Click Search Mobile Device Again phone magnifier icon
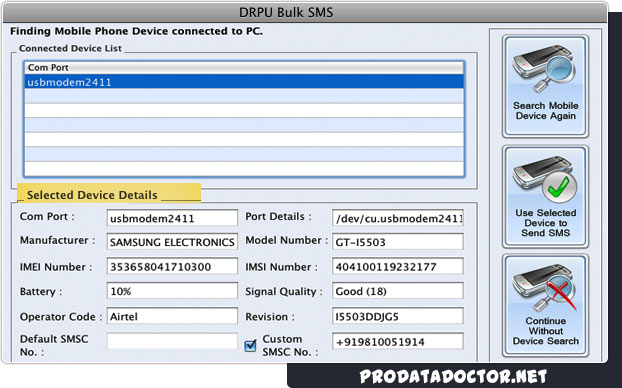This screenshot has height=388, width=622. [x=544, y=69]
